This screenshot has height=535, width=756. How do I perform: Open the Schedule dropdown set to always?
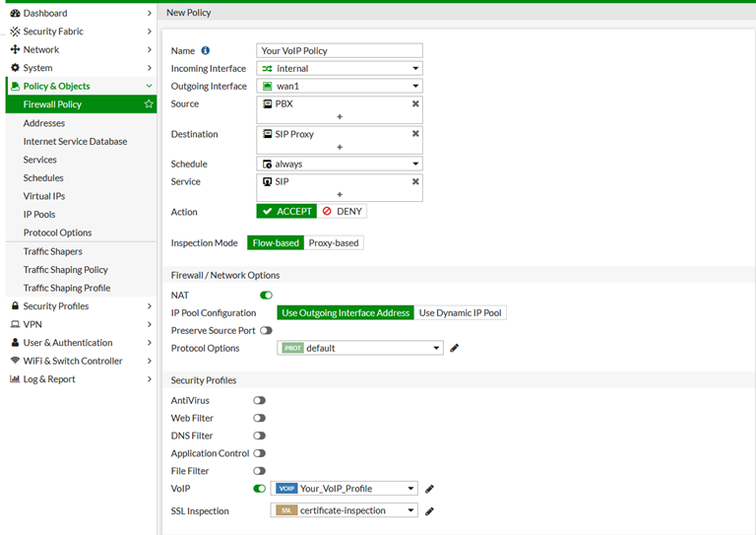(340, 165)
